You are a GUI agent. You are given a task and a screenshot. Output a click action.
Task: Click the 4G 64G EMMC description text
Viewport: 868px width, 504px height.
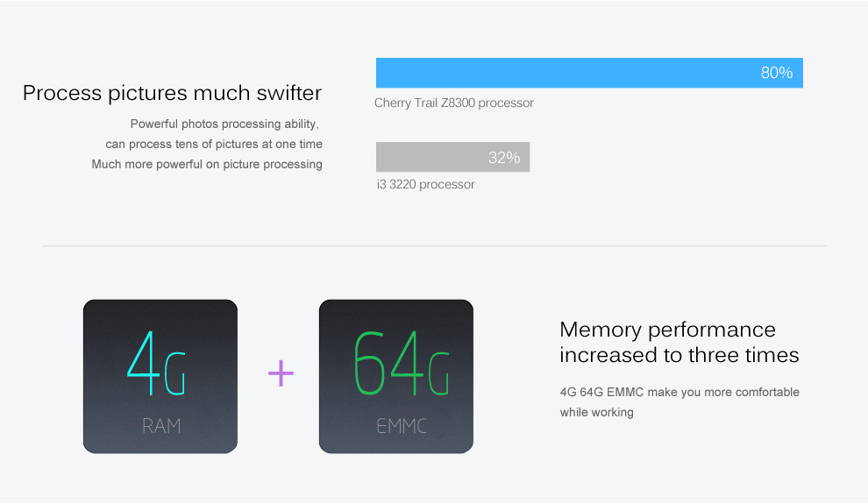tap(679, 402)
